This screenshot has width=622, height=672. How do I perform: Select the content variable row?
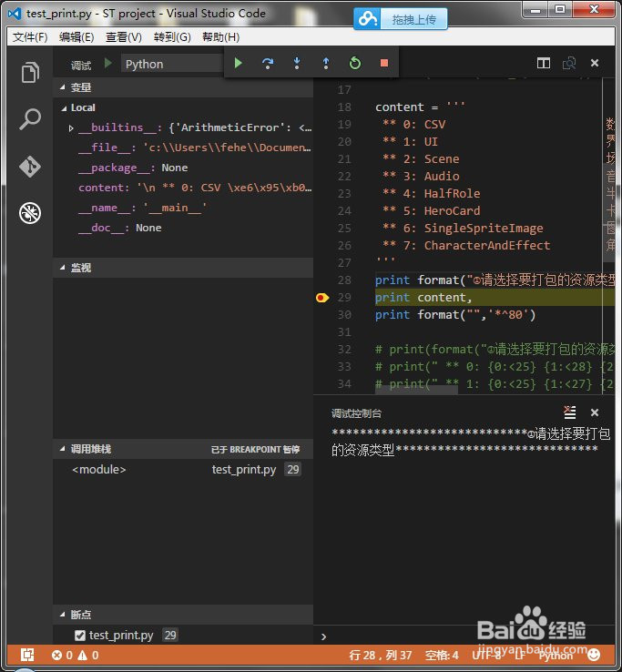[183, 188]
